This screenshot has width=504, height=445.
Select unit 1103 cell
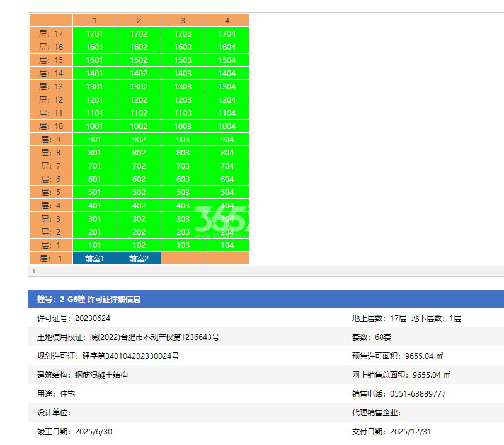tap(183, 113)
